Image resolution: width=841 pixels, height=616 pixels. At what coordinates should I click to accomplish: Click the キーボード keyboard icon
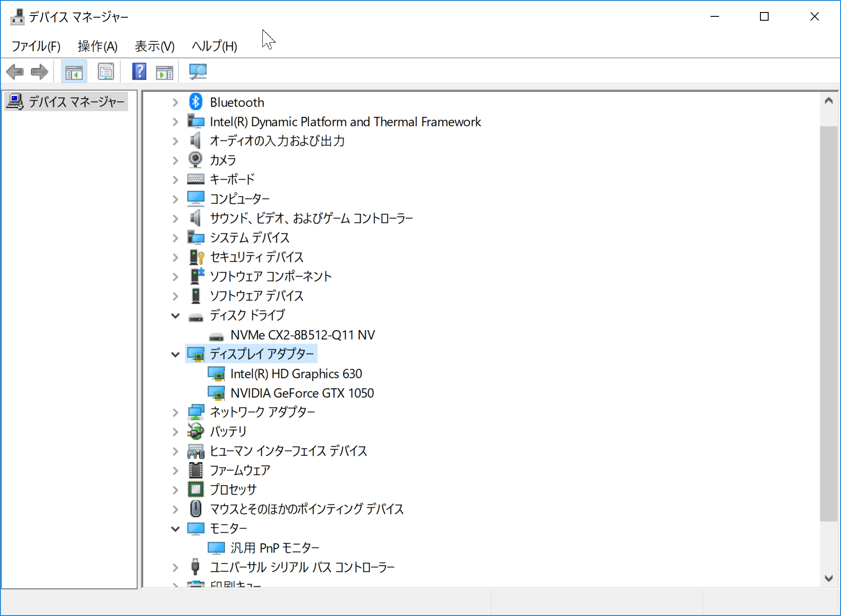(x=196, y=179)
